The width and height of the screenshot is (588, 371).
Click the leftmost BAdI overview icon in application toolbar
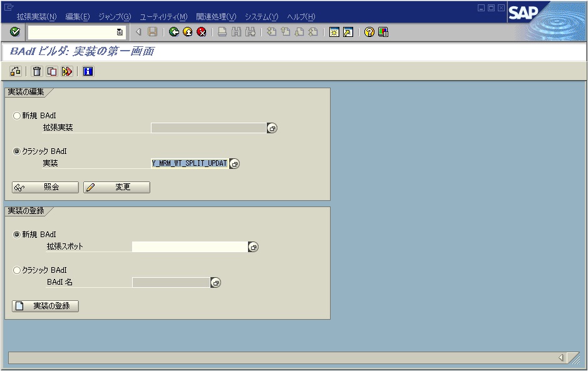(16, 71)
